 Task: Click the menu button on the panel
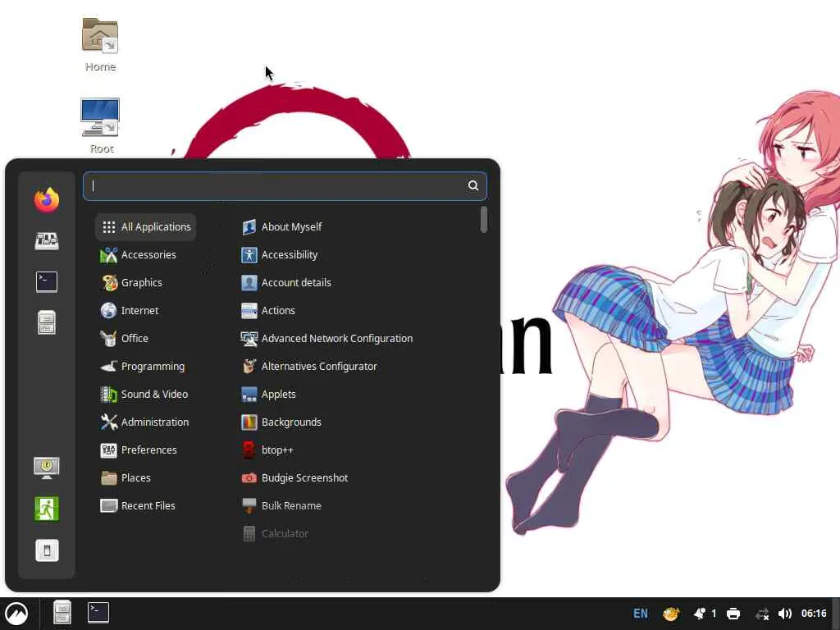(x=16, y=614)
